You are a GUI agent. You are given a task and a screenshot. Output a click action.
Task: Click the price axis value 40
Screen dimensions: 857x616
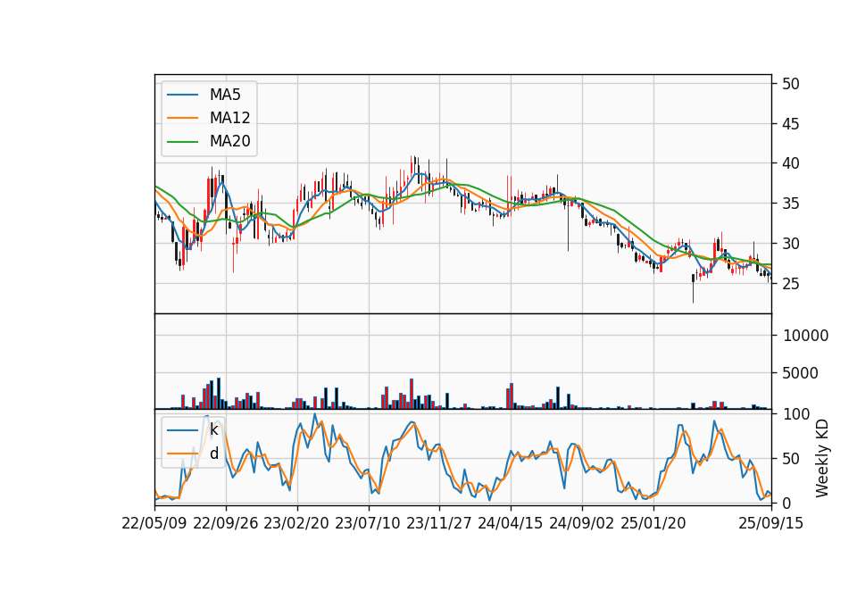click(x=791, y=163)
